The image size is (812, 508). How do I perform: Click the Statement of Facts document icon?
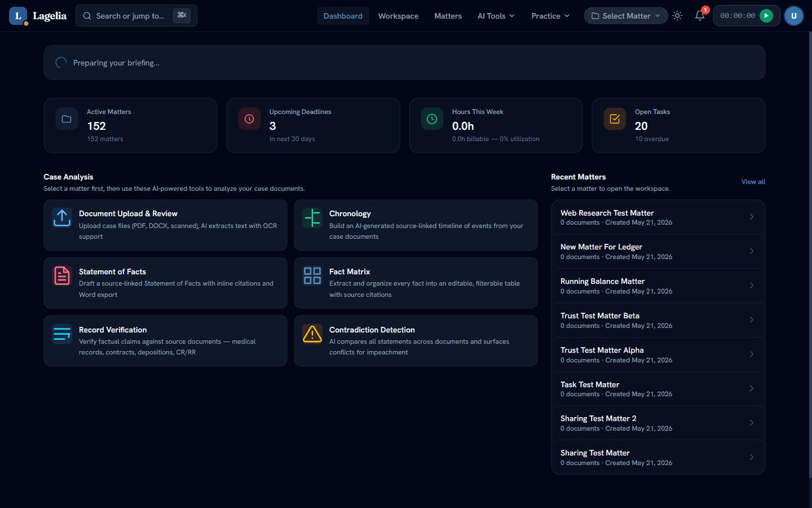pos(62,275)
